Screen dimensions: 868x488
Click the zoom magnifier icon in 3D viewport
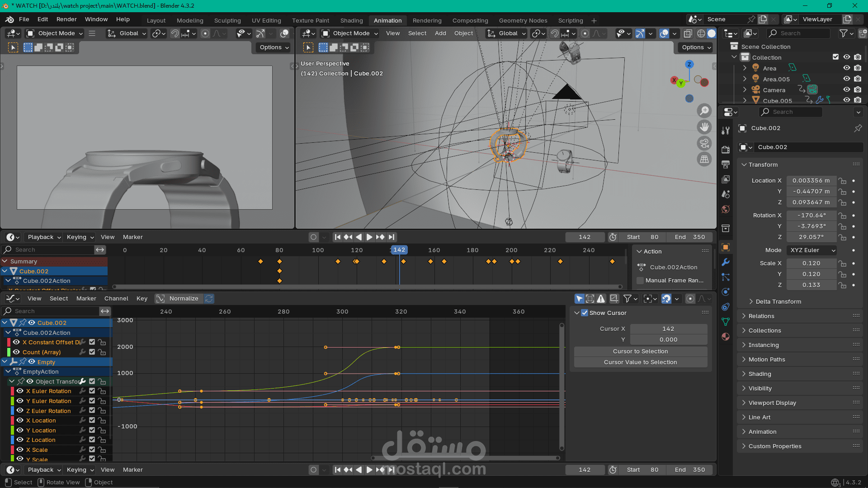704,111
